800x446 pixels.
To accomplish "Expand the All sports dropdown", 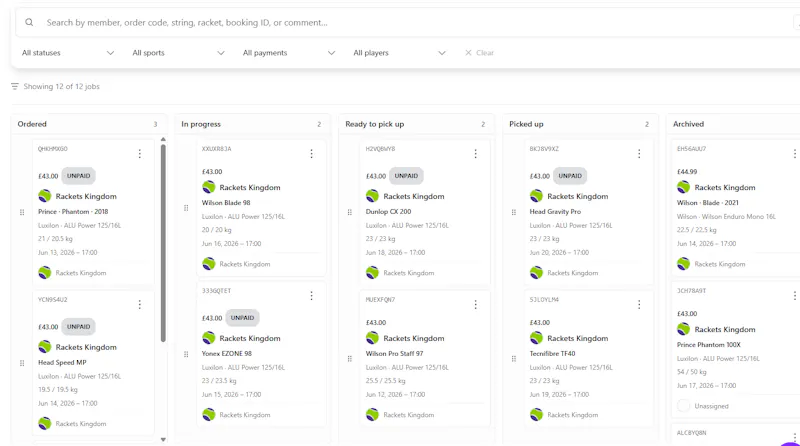I will coord(178,53).
